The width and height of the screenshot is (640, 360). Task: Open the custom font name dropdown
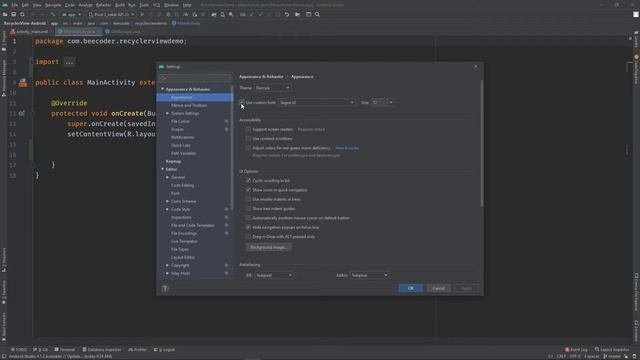[x=316, y=102]
